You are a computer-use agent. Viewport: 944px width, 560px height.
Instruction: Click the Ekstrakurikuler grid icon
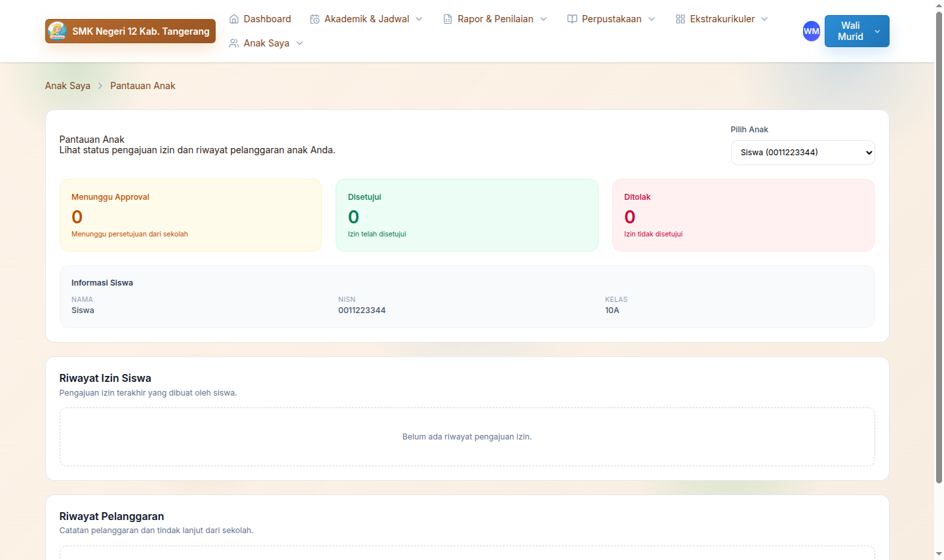tap(680, 19)
